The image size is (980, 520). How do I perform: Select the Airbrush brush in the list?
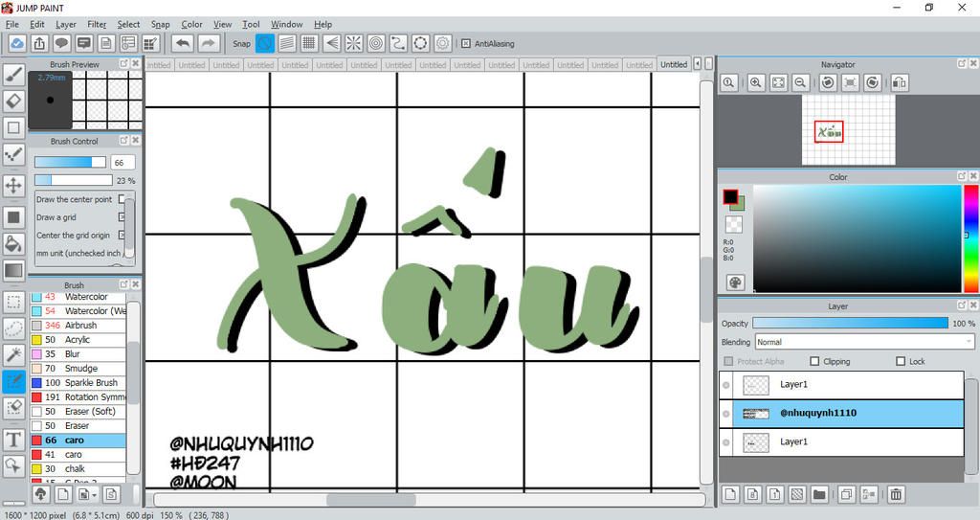(x=78, y=326)
